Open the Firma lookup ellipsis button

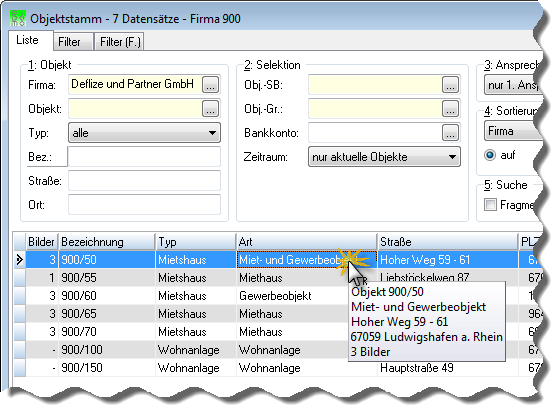(x=210, y=85)
